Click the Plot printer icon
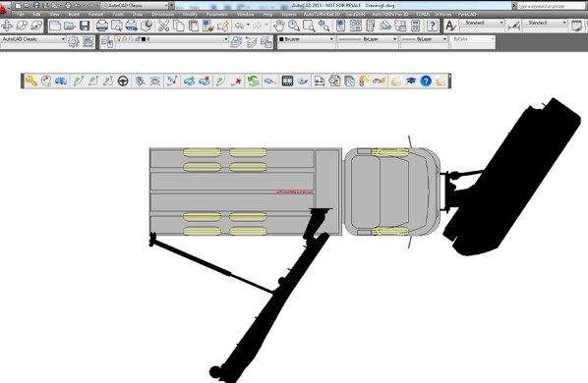The height and width of the screenshot is (383, 588). point(101,26)
